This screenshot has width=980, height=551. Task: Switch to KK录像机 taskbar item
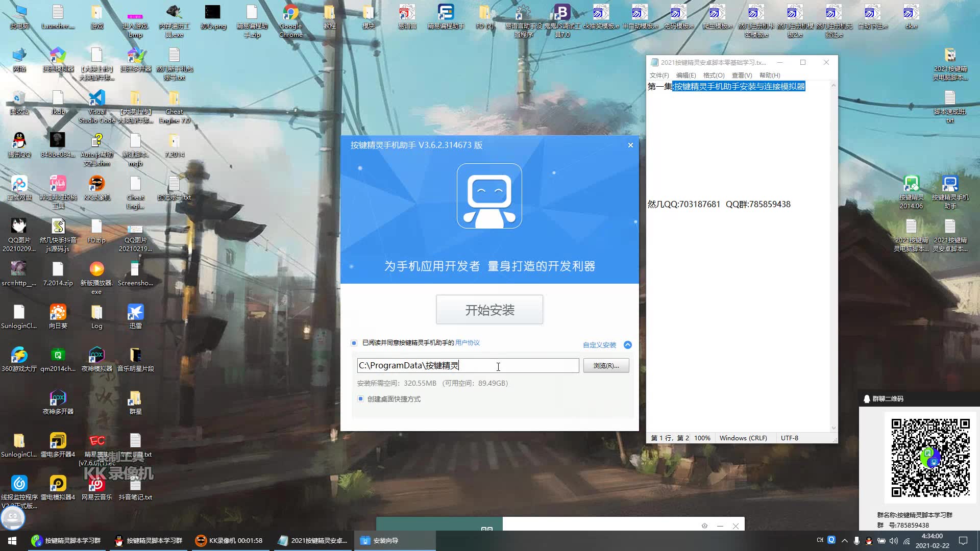tap(229, 540)
